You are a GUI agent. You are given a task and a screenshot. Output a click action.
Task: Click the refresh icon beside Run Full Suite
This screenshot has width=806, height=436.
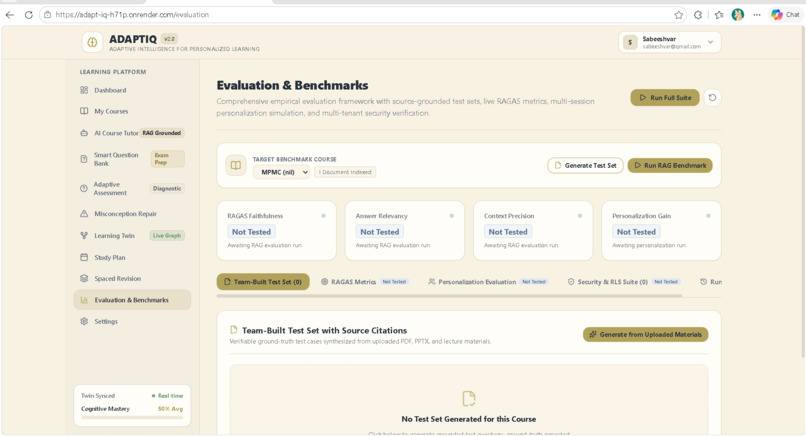pyautogui.click(x=712, y=98)
